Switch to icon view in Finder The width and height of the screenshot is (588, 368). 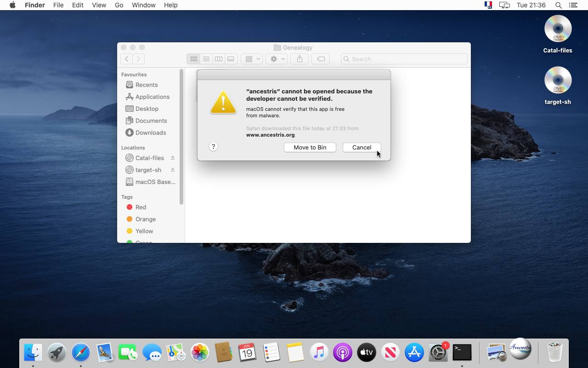[x=193, y=59]
